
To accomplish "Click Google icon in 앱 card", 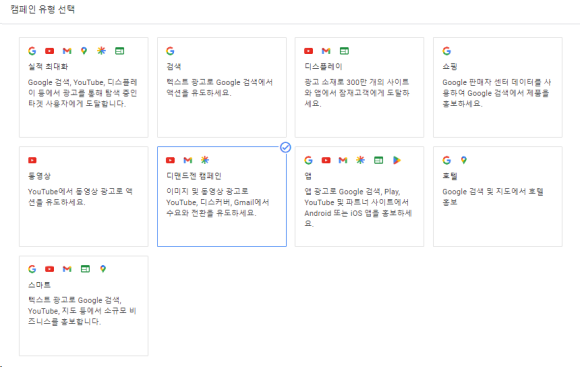I will [x=308, y=160].
